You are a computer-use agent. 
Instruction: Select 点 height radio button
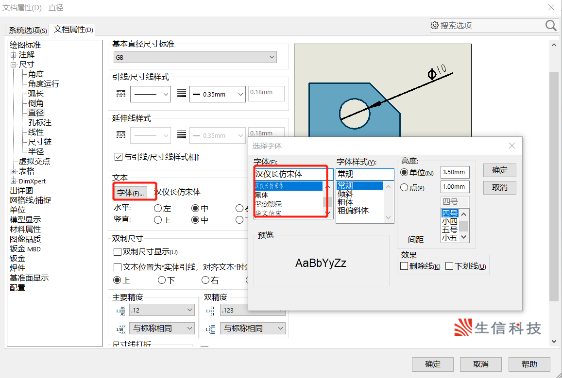(404, 187)
